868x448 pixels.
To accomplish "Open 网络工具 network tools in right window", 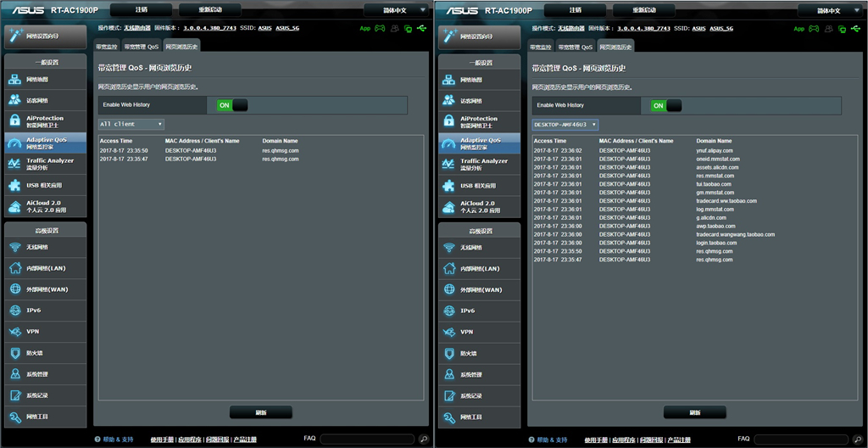I will point(480,417).
